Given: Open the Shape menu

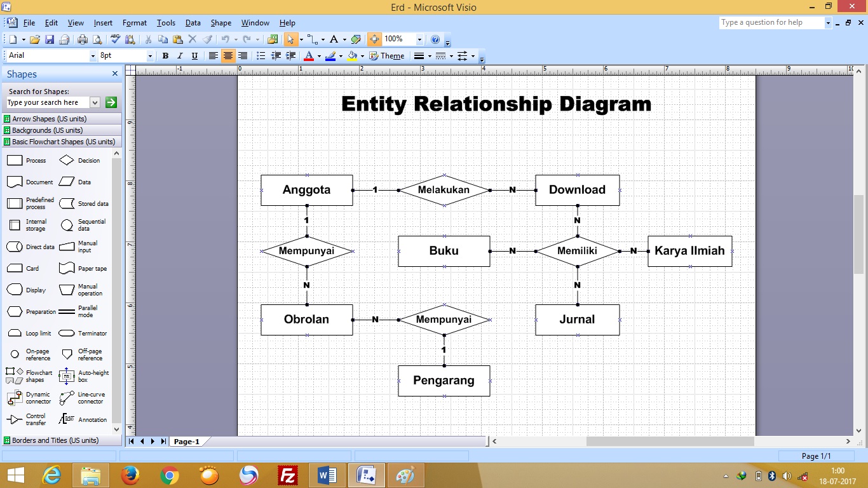Looking at the screenshot, I should click(221, 23).
